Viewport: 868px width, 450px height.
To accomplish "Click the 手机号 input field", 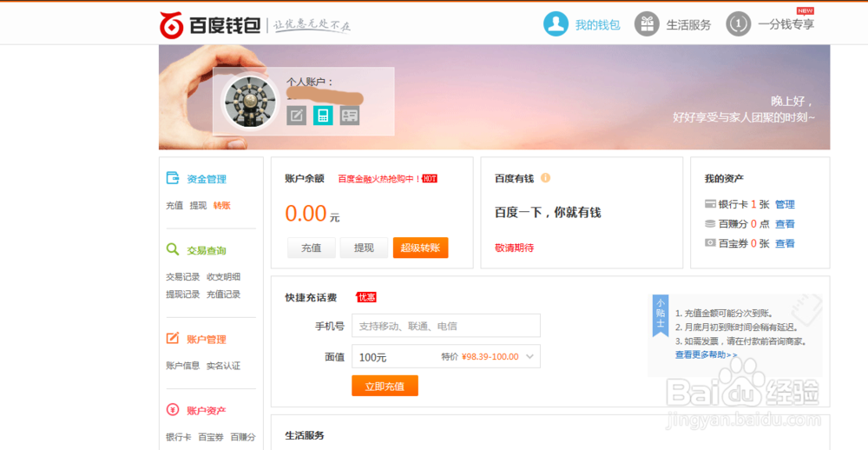I will pos(446,325).
